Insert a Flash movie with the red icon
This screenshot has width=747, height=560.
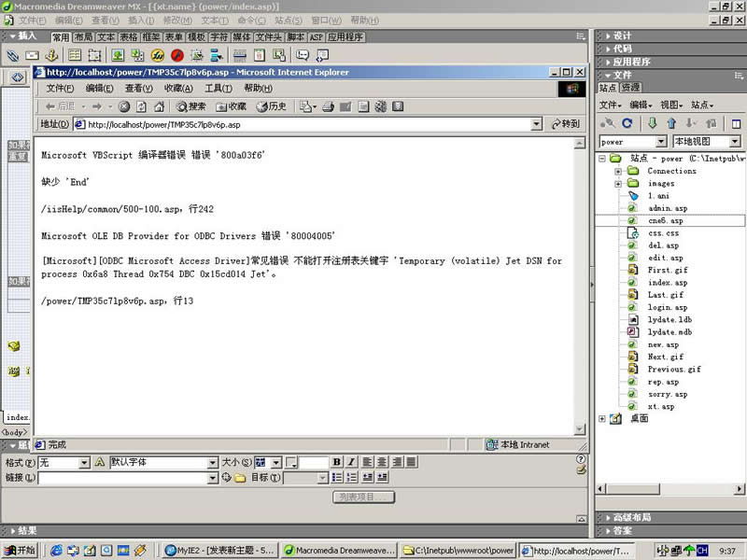point(177,56)
